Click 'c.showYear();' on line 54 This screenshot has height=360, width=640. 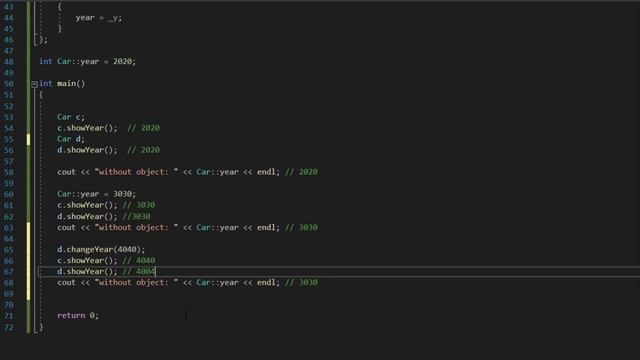click(x=87, y=128)
